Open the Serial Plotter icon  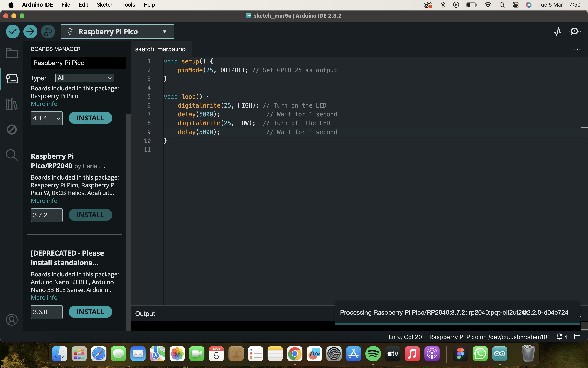pyautogui.click(x=558, y=31)
